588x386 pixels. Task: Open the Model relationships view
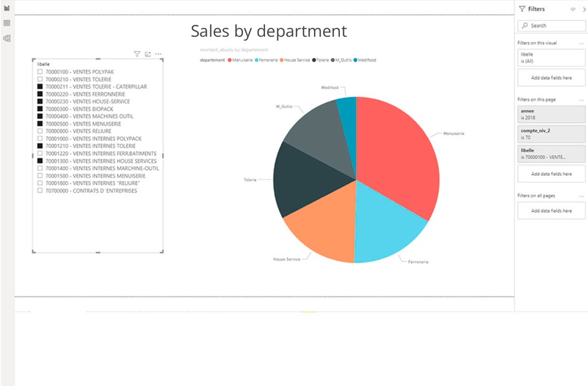pyautogui.click(x=7, y=39)
